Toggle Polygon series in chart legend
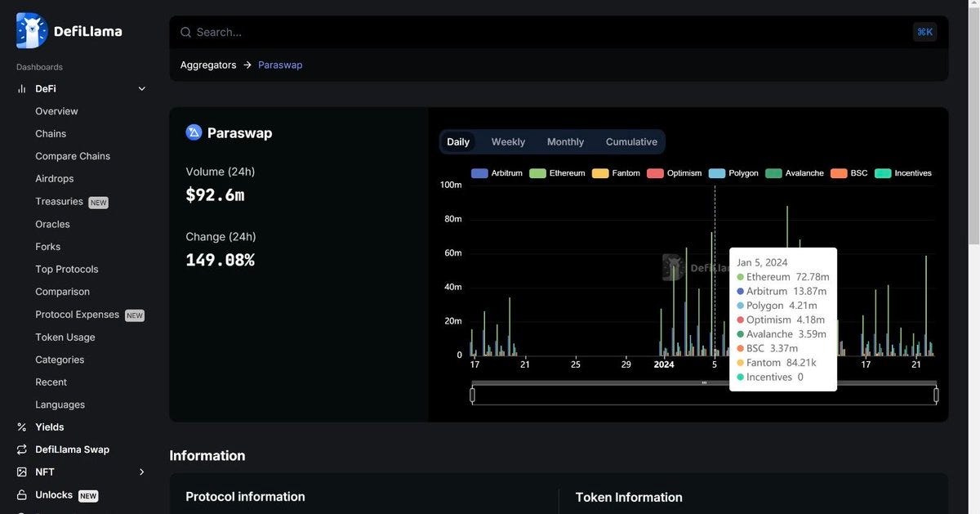This screenshot has height=514, width=980. tap(733, 173)
